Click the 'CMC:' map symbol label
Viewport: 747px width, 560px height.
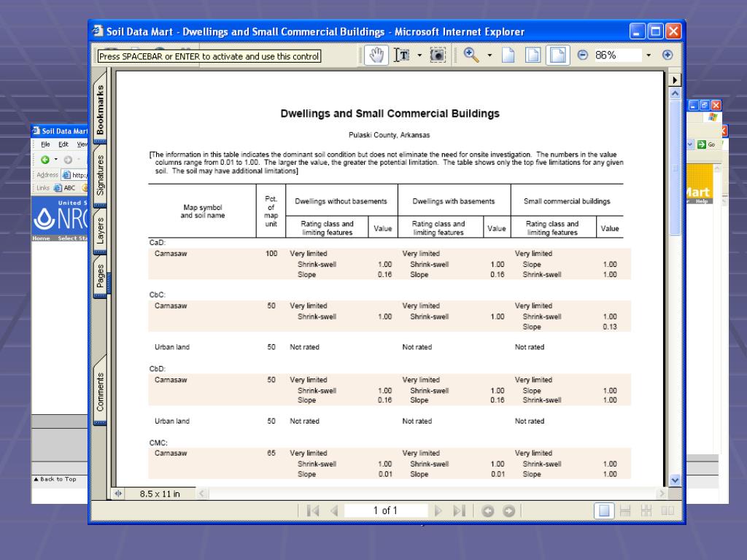[158, 443]
